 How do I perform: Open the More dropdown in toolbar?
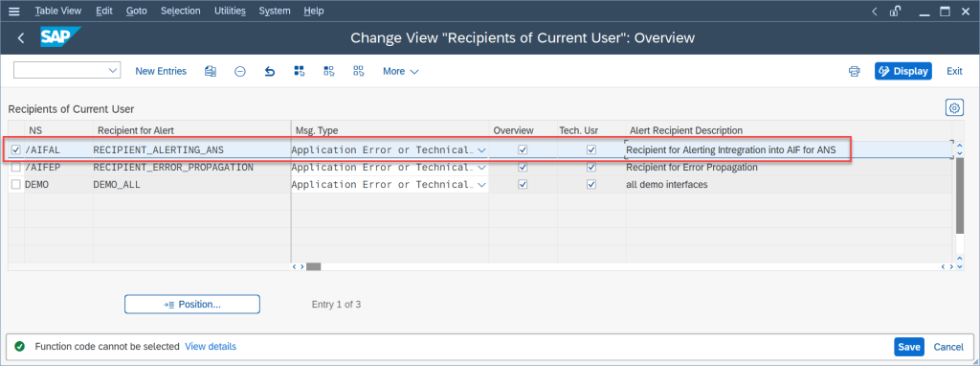400,71
